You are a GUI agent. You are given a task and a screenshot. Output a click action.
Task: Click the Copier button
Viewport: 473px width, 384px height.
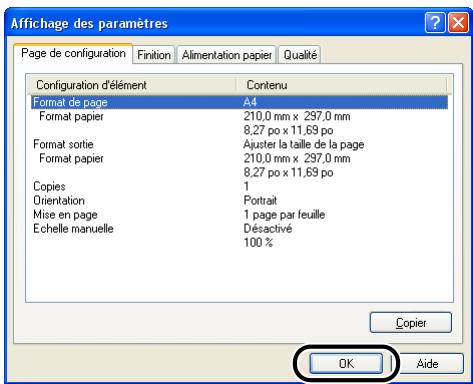click(x=411, y=322)
